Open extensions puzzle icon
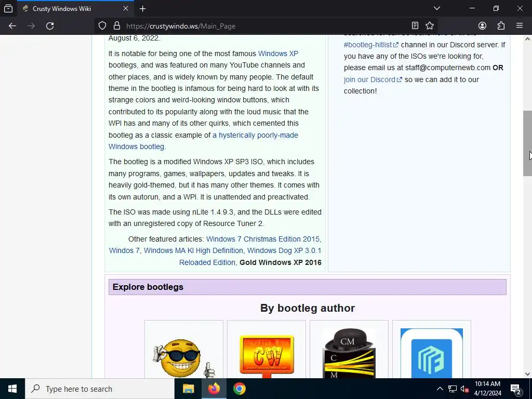The image size is (532, 399). click(x=501, y=26)
